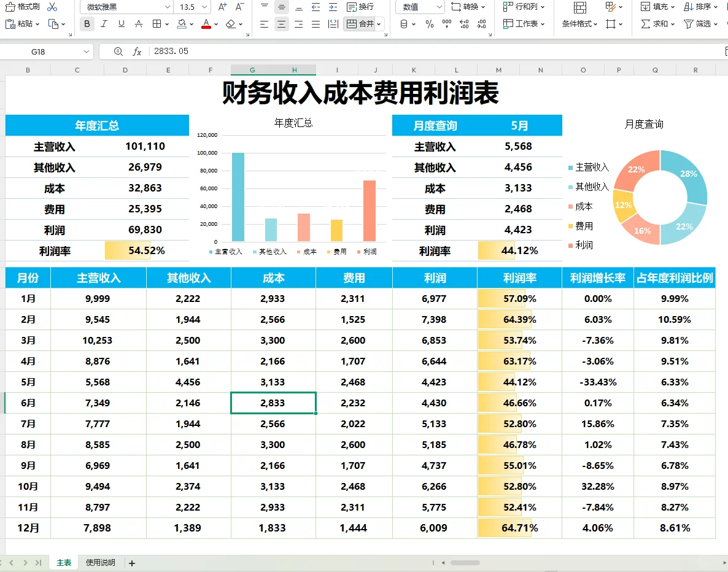Open Conditional Formatting (条件格式) menu
Screen dimensions: 728x572
[579, 24]
